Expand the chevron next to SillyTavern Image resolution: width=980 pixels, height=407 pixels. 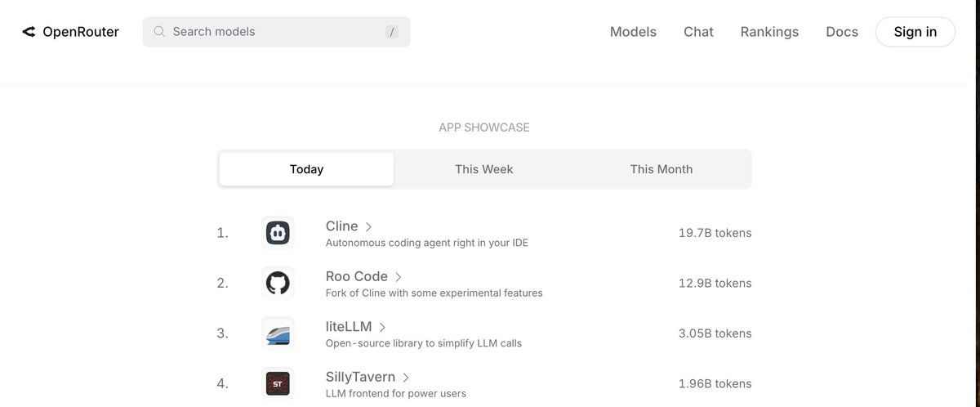coord(406,378)
